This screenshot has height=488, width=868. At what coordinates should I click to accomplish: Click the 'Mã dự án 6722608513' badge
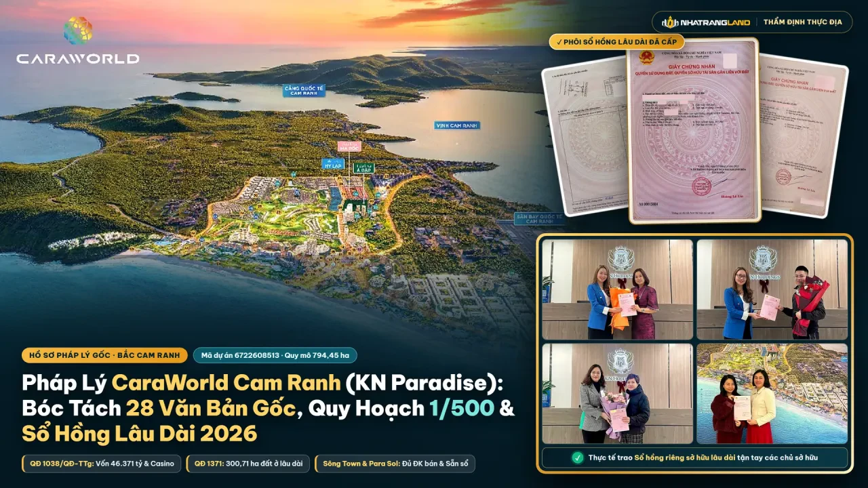click(x=275, y=355)
